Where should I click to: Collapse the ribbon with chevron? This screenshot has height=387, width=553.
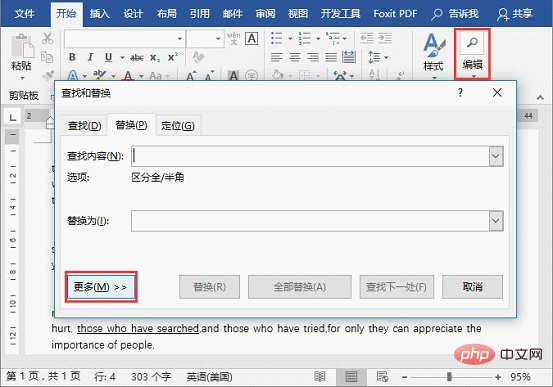point(540,97)
